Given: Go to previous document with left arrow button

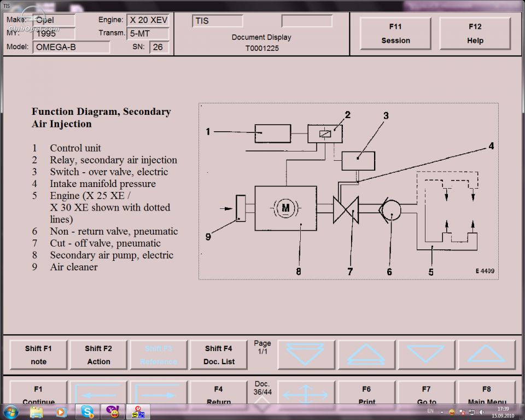Looking at the screenshot, I should 98,393.
